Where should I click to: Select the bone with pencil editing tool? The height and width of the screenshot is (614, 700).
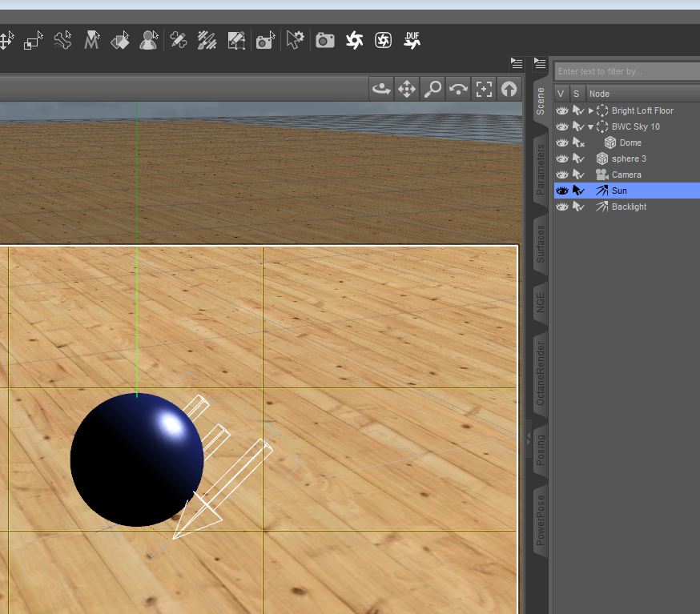point(179,40)
